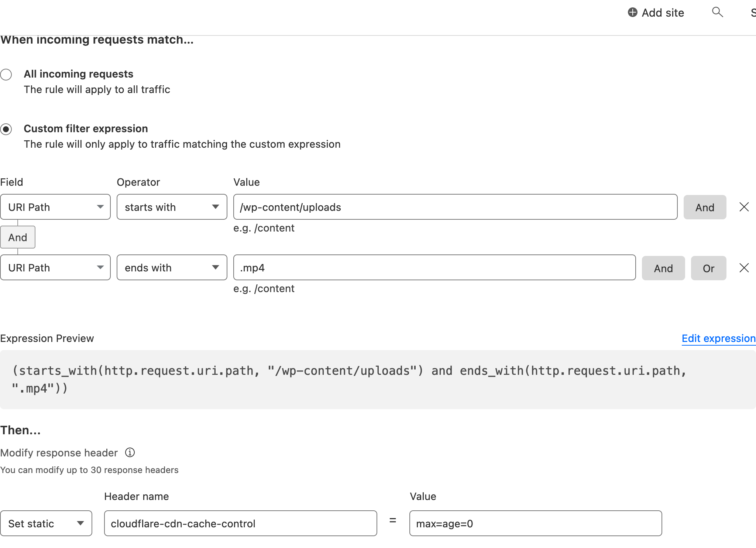
Task: Open the first URI Path field dropdown
Action: [x=55, y=207]
